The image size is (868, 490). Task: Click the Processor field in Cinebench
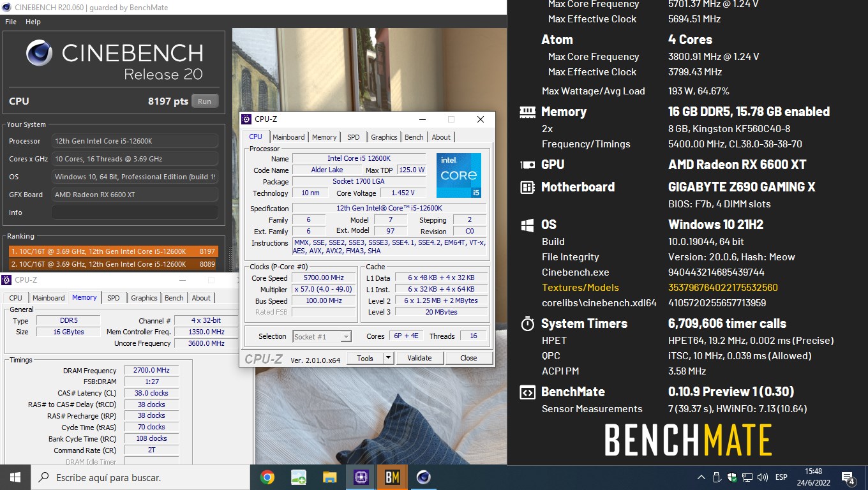click(x=135, y=141)
